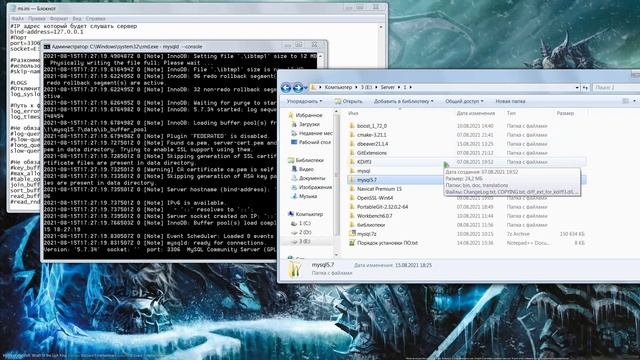Select drive 3 (E:) in sidebar

(301, 241)
